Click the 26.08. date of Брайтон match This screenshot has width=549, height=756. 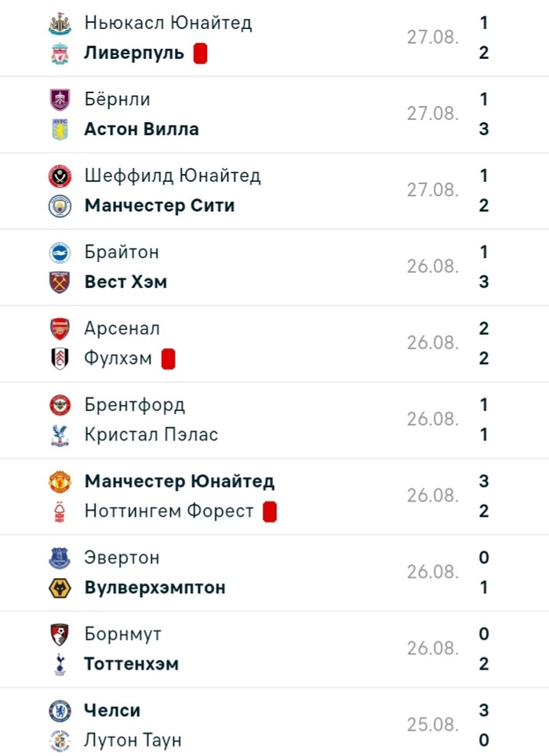(x=432, y=267)
